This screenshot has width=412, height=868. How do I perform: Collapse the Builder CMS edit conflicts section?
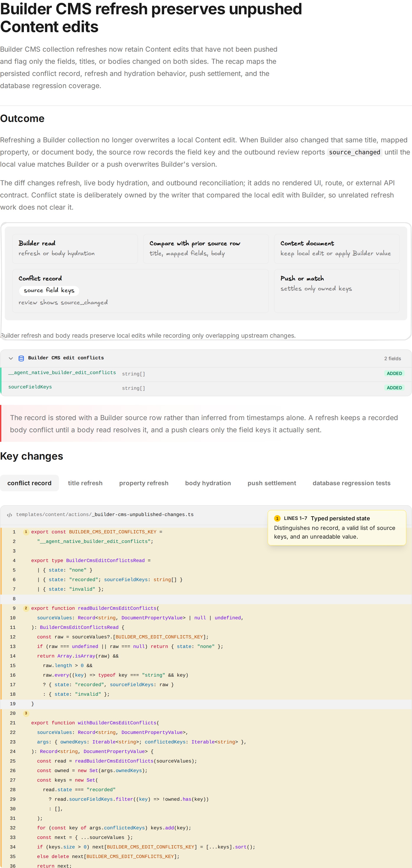pos(11,358)
